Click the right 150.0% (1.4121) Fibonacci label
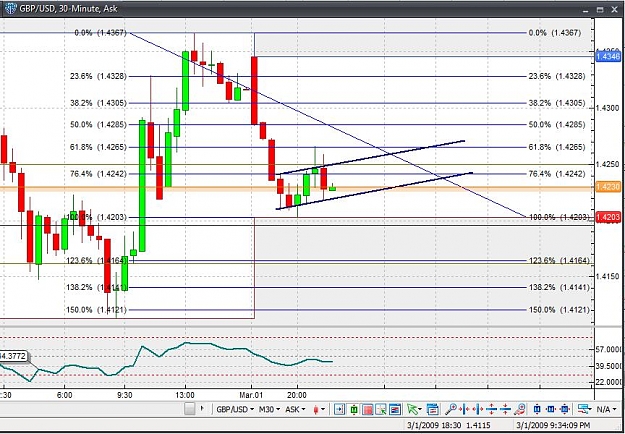This screenshot has height=434, width=625. point(559,310)
